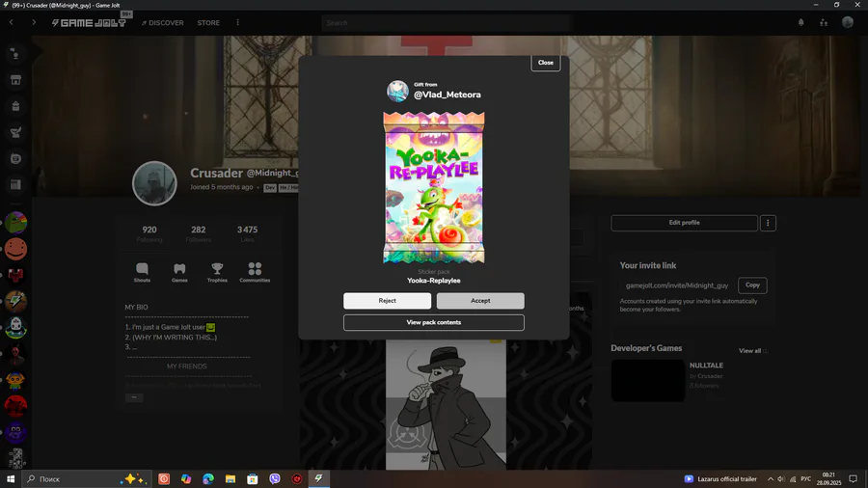Open the green frog community in sidebar
Image resolution: width=868 pixels, height=488 pixels.
(15, 223)
